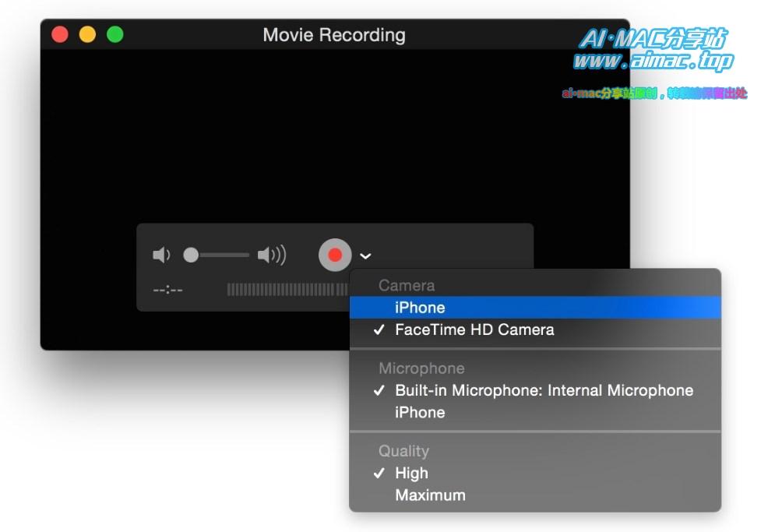The height and width of the screenshot is (532, 775).
Task: Click the high volume speaker icon
Action: 272,255
